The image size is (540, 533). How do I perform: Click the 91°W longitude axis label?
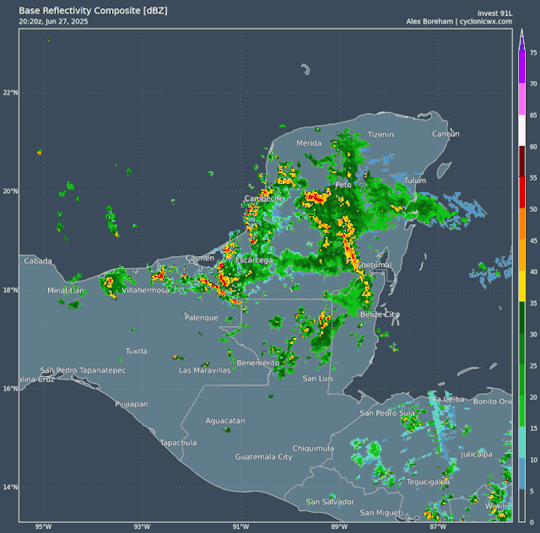(x=241, y=527)
